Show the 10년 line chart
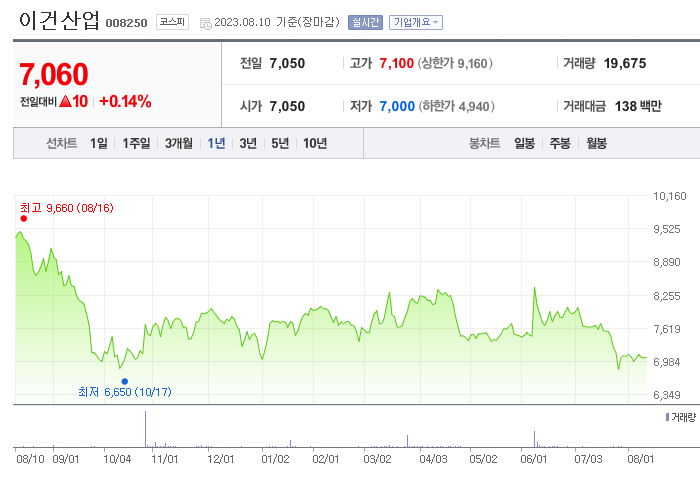The width and height of the screenshot is (700, 477). coord(315,143)
